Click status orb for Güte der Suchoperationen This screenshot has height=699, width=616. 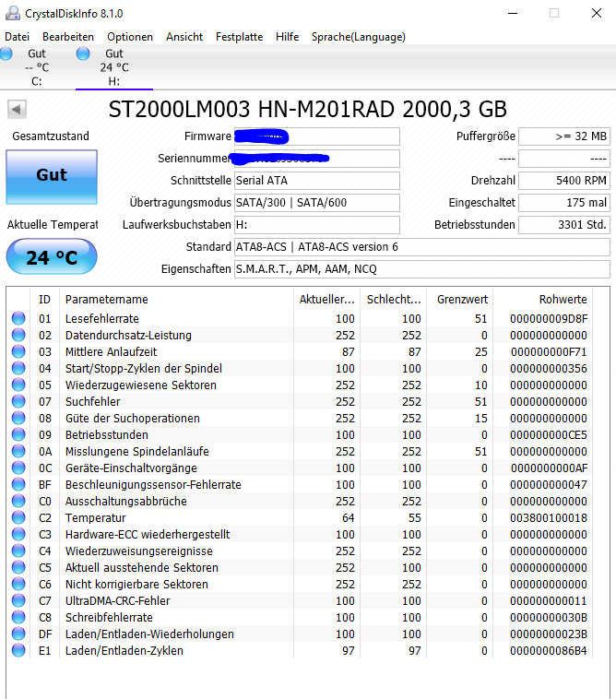[18, 418]
